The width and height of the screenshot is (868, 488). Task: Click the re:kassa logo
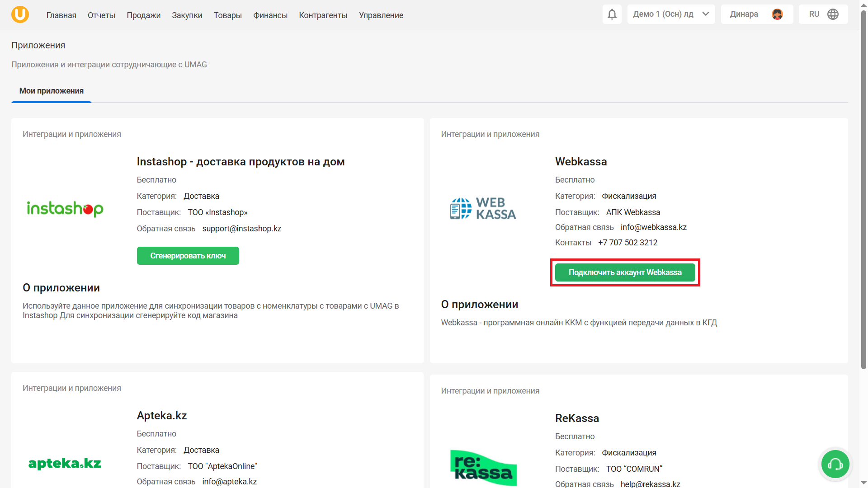483,468
